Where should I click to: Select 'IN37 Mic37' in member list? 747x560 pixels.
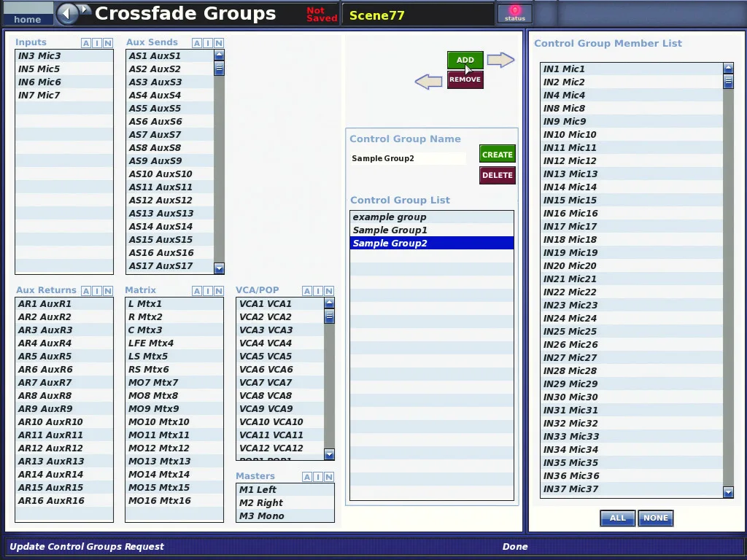pyautogui.click(x=632, y=489)
